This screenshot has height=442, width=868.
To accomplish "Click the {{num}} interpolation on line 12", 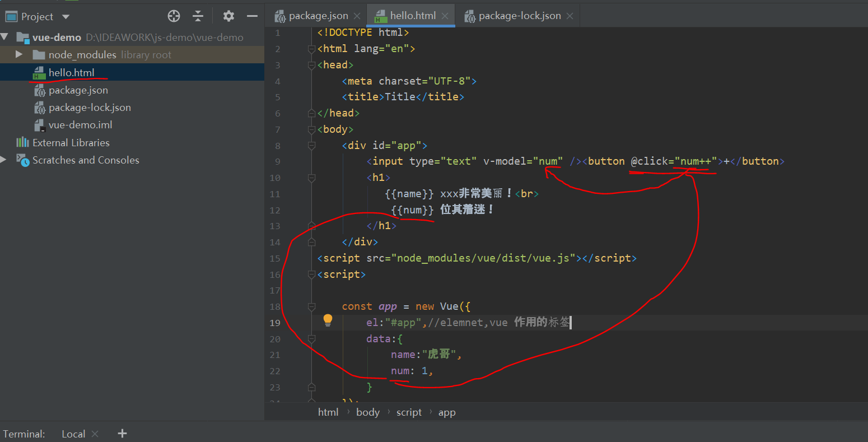I will (x=412, y=210).
